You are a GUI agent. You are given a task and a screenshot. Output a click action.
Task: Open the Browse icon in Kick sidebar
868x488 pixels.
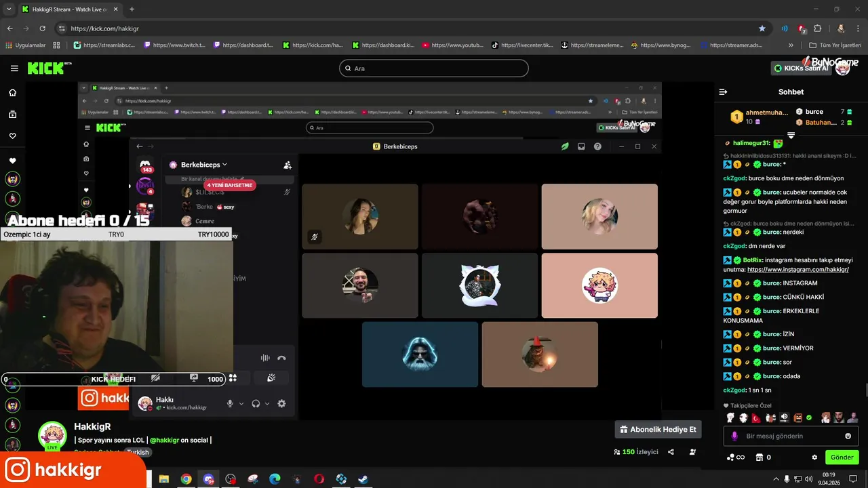(12, 115)
